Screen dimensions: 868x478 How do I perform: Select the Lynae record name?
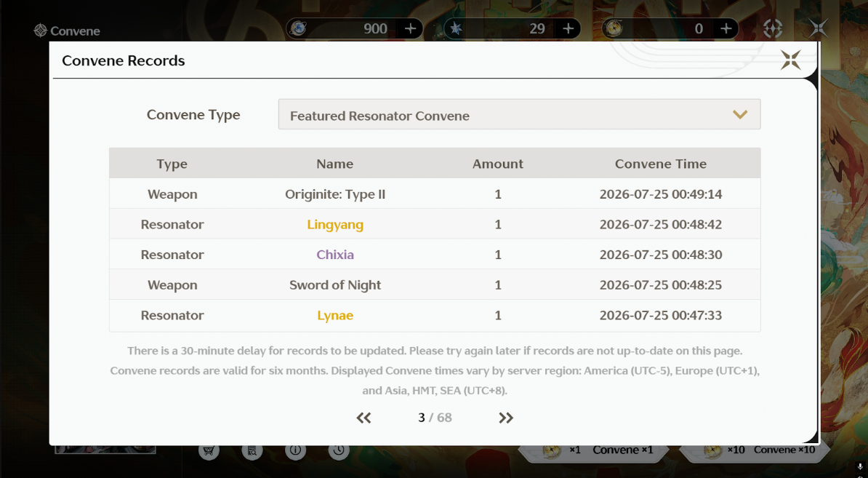coord(335,315)
